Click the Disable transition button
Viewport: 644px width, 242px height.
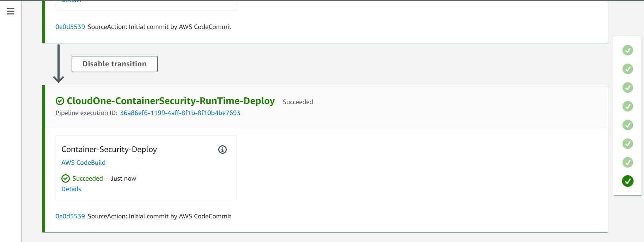click(115, 64)
